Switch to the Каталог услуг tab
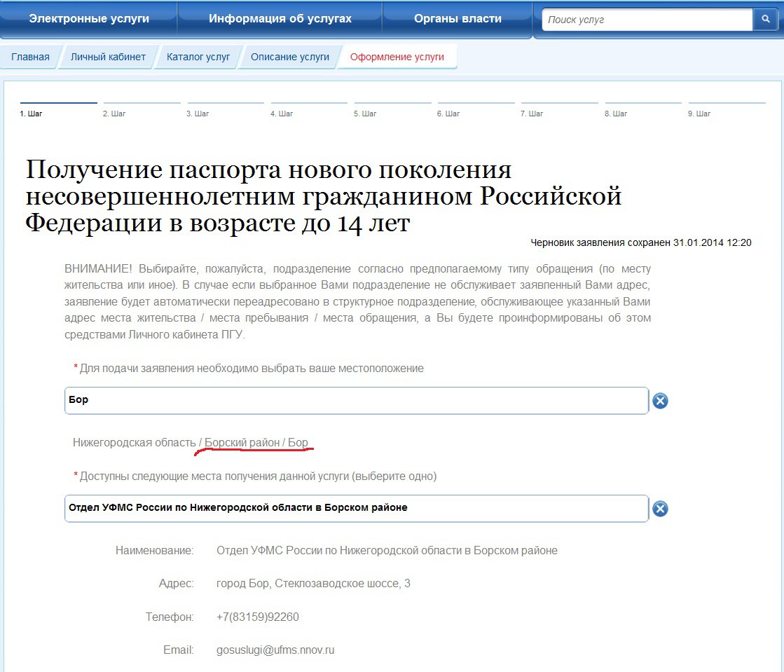784x672 pixels. tap(198, 57)
